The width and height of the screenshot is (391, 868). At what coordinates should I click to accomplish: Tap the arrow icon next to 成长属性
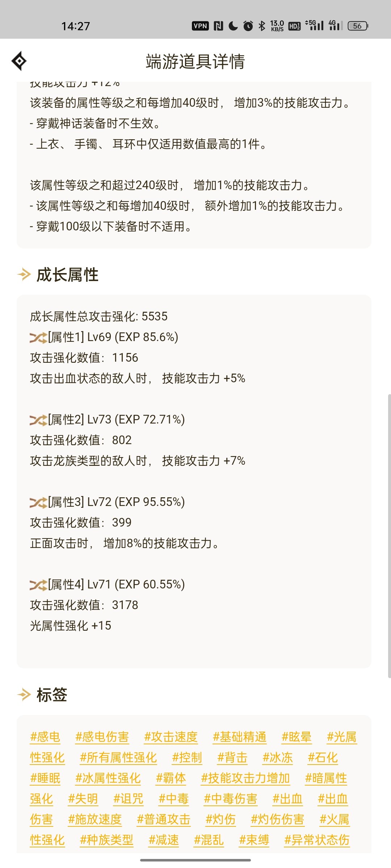tap(24, 275)
